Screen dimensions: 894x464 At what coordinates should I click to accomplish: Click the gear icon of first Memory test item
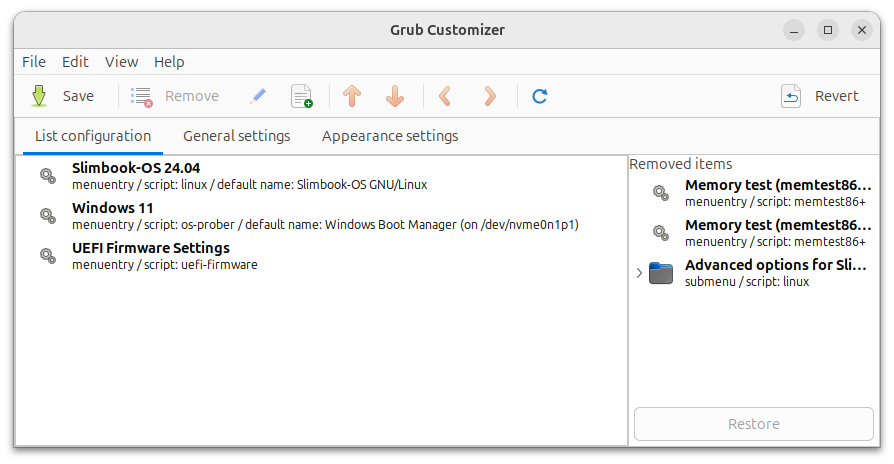coord(661,193)
